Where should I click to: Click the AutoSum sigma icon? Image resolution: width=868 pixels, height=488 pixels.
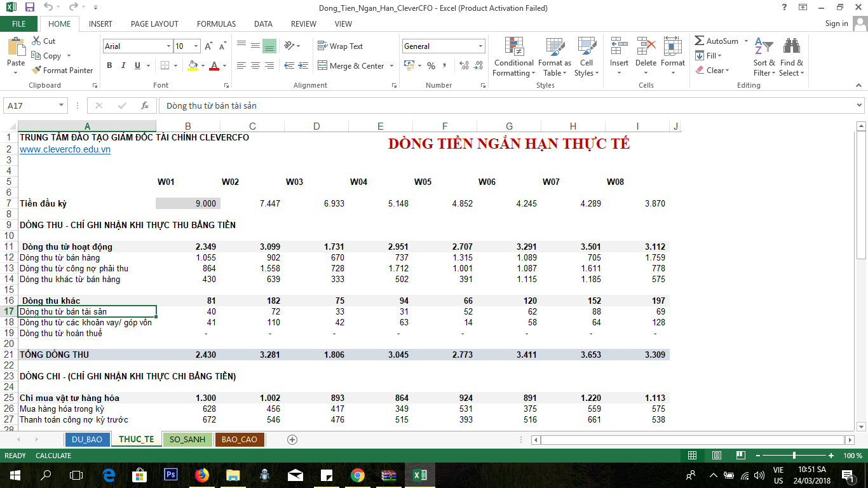click(700, 41)
